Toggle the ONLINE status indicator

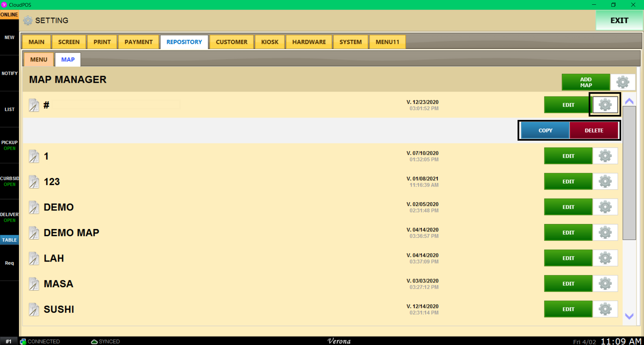click(9, 15)
